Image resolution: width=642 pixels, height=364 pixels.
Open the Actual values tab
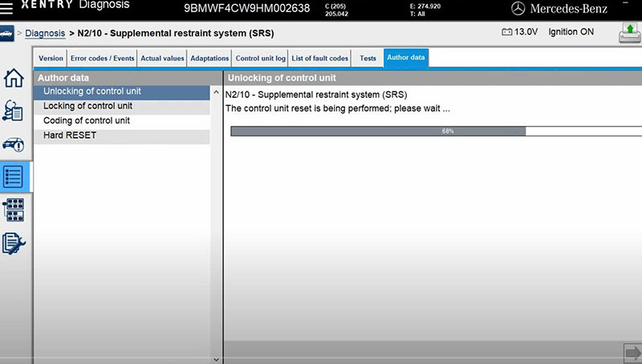162,59
